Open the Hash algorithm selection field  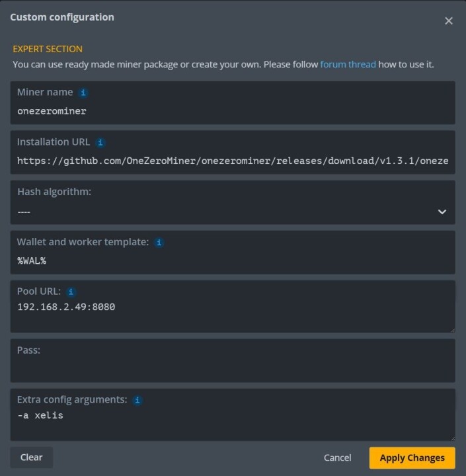click(233, 202)
